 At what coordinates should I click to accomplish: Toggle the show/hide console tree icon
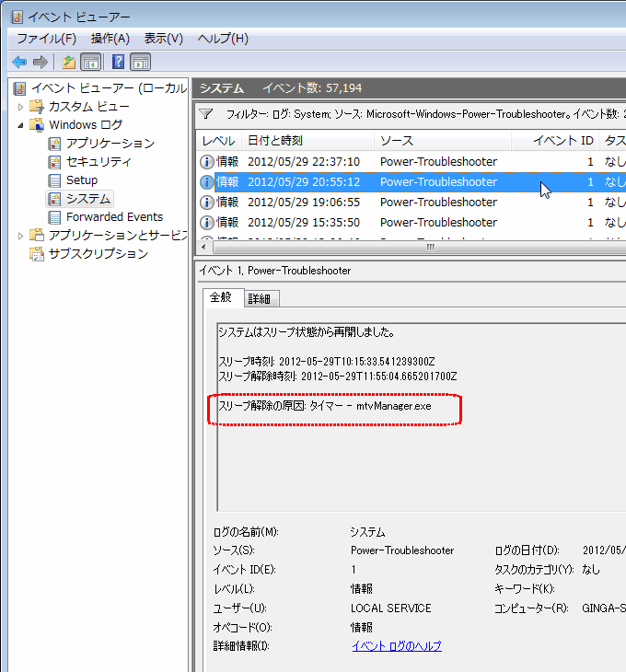(x=91, y=62)
